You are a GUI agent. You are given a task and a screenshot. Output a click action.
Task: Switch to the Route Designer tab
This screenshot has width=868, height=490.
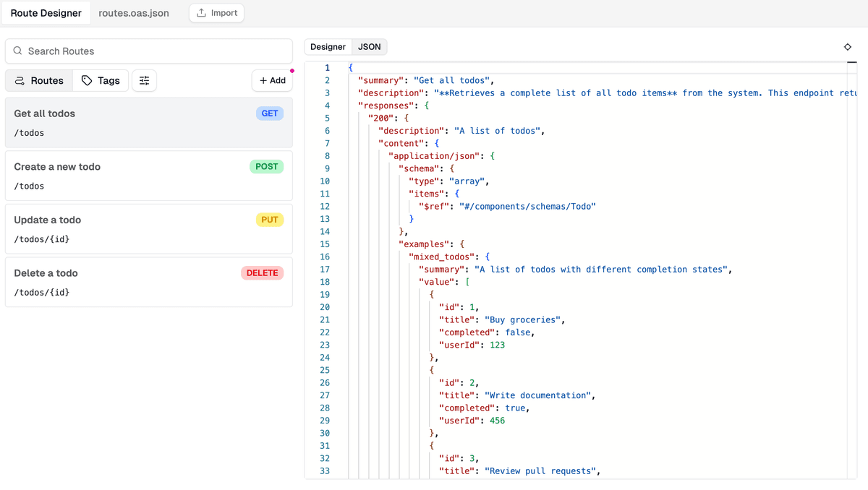point(46,13)
